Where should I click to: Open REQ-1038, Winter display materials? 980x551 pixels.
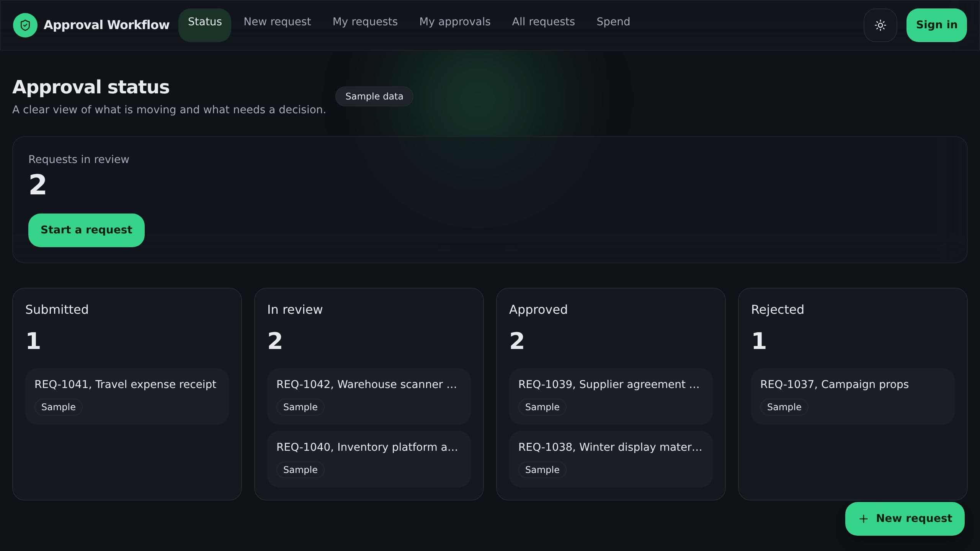click(611, 459)
